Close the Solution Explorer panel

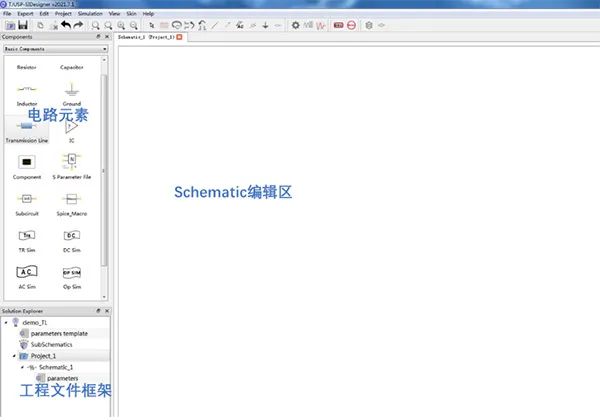(x=107, y=311)
